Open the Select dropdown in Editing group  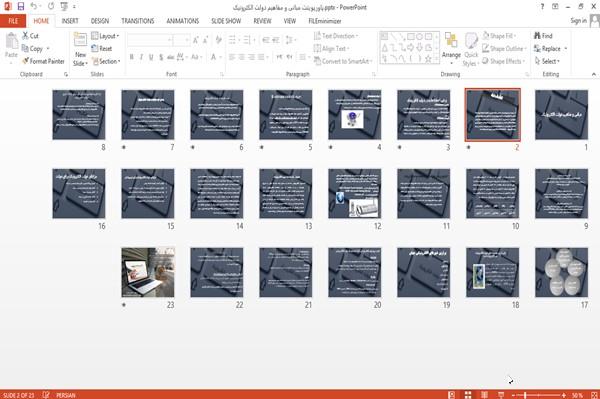click(547, 61)
